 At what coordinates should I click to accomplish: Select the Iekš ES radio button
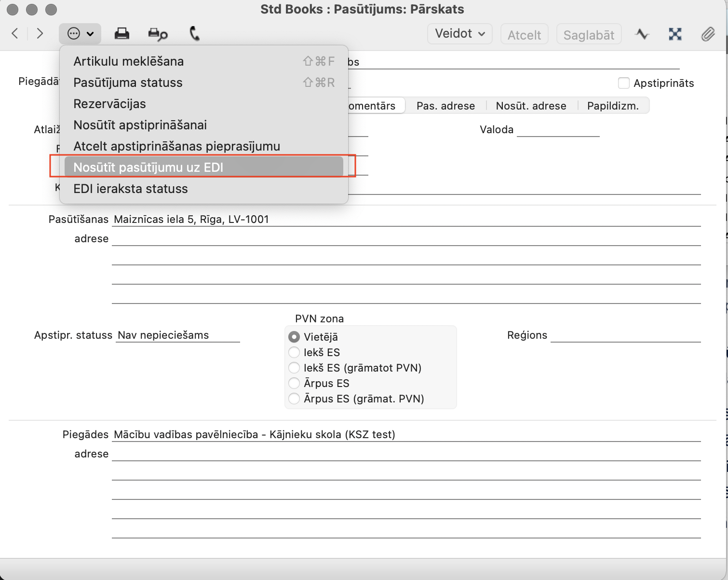coord(294,352)
